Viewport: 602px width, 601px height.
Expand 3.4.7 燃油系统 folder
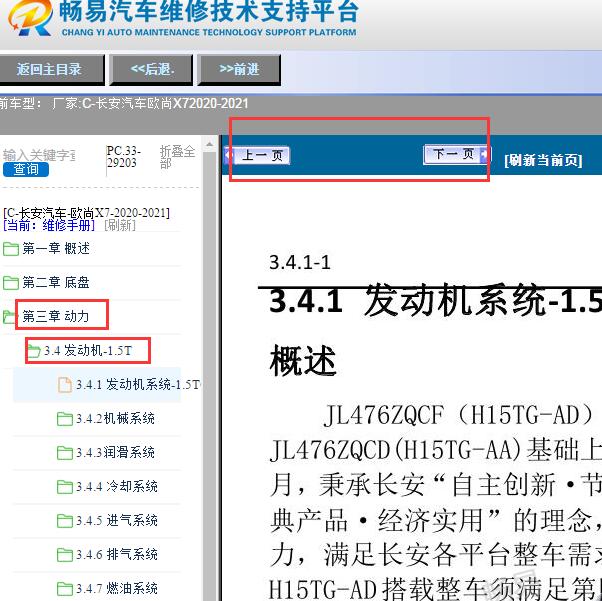point(117,589)
